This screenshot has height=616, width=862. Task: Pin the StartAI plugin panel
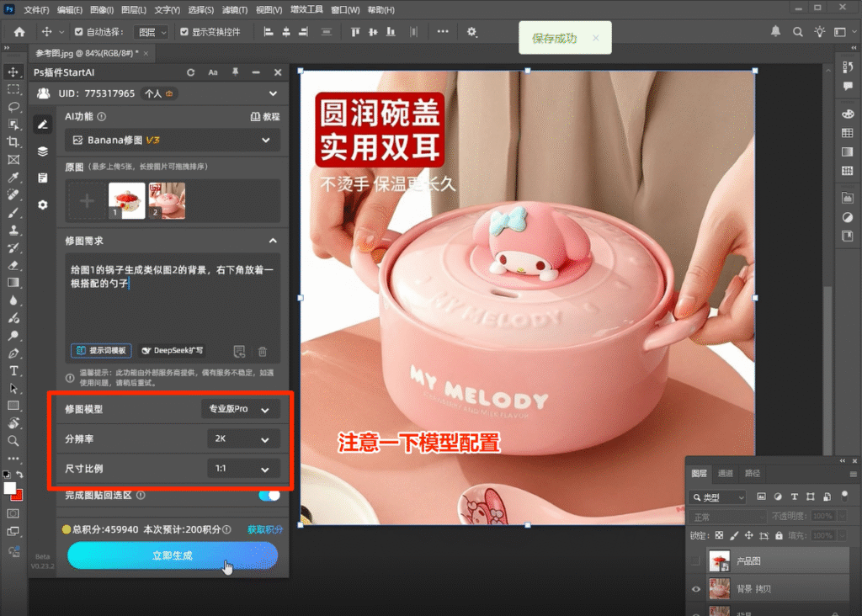pos(235,72)
